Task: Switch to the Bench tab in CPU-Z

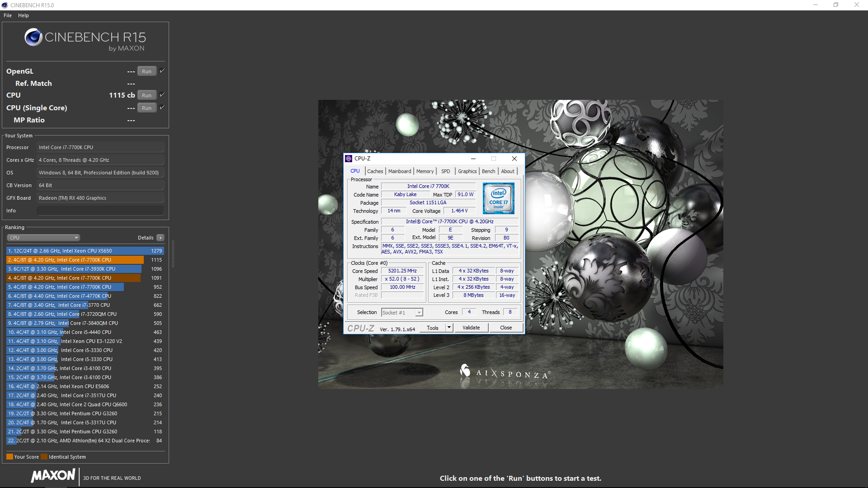Action: 488,171
